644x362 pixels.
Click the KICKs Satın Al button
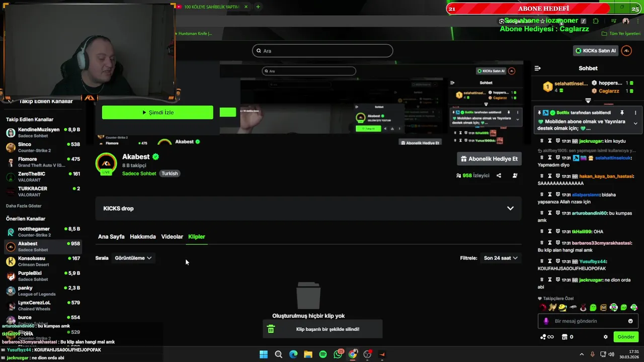[x=596, y=51]
